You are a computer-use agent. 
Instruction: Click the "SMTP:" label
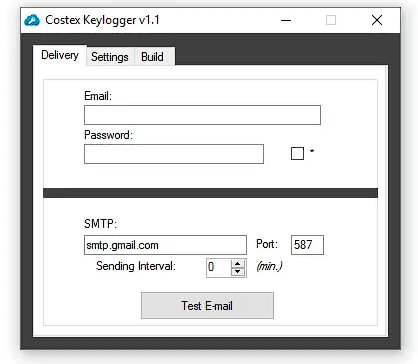point(100,224)
